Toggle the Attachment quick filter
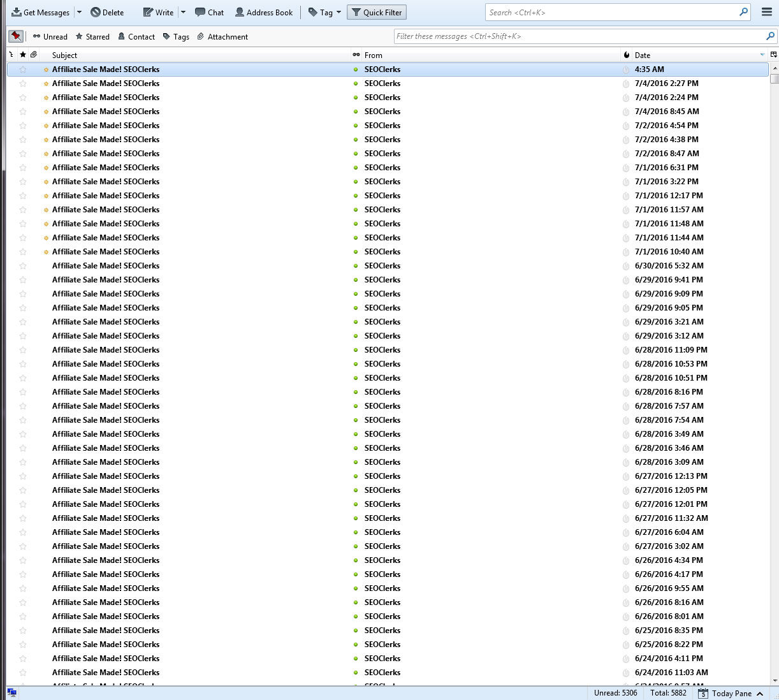The width and height of the screenshot is (779, 700). (x=222, y=36)
